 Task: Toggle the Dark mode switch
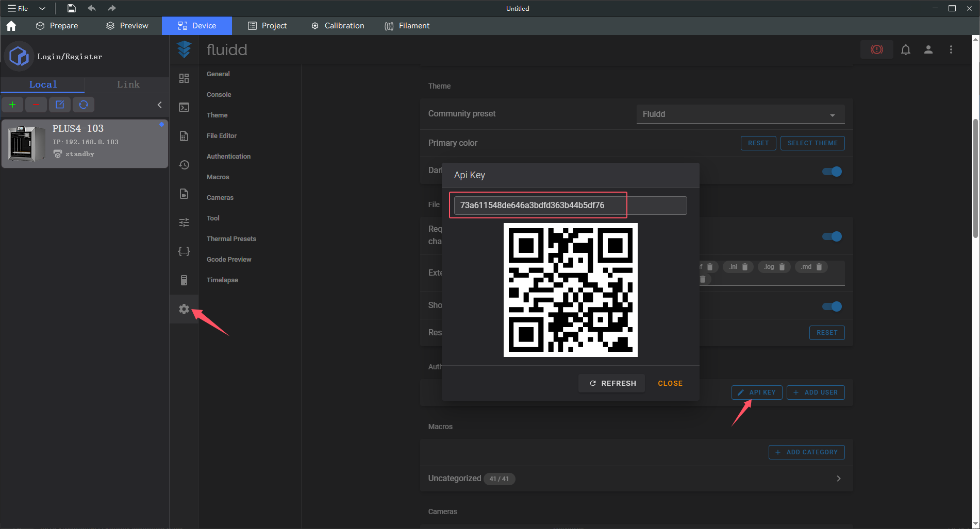click(832, 171)
